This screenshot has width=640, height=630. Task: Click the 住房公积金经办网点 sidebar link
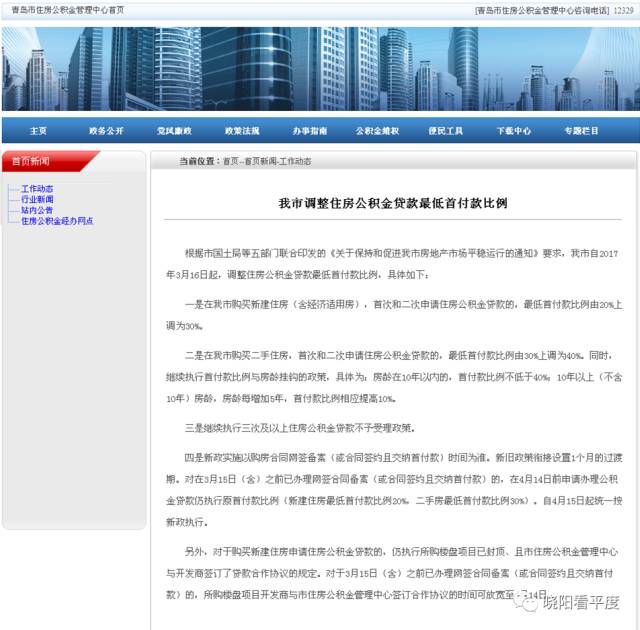point(57,221)
